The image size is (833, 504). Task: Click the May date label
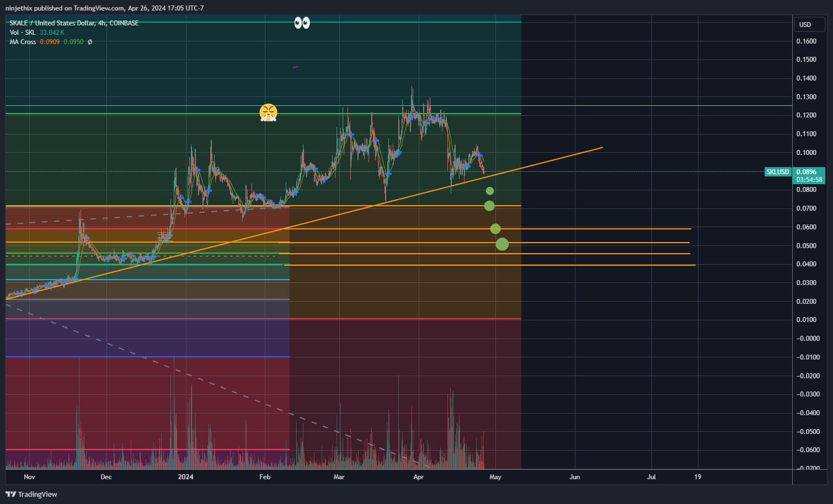click(x=495, y=477)
